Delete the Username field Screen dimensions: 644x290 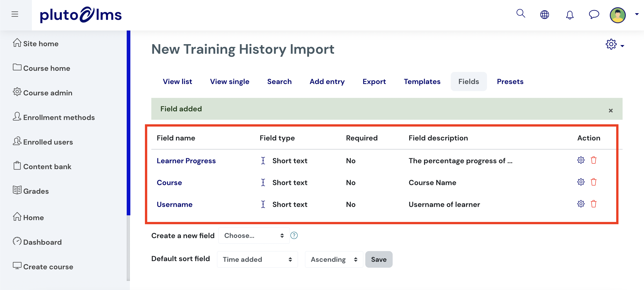[x=593, y=204]
